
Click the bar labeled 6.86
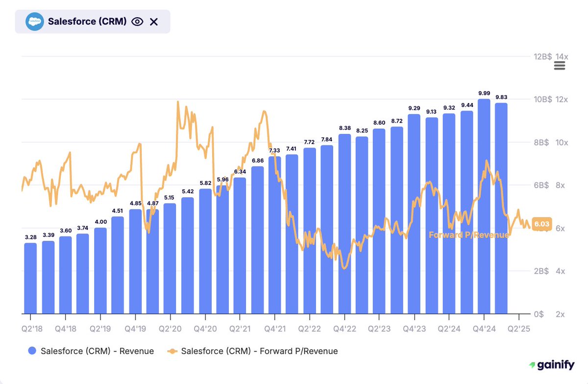[x=257, y=240]
